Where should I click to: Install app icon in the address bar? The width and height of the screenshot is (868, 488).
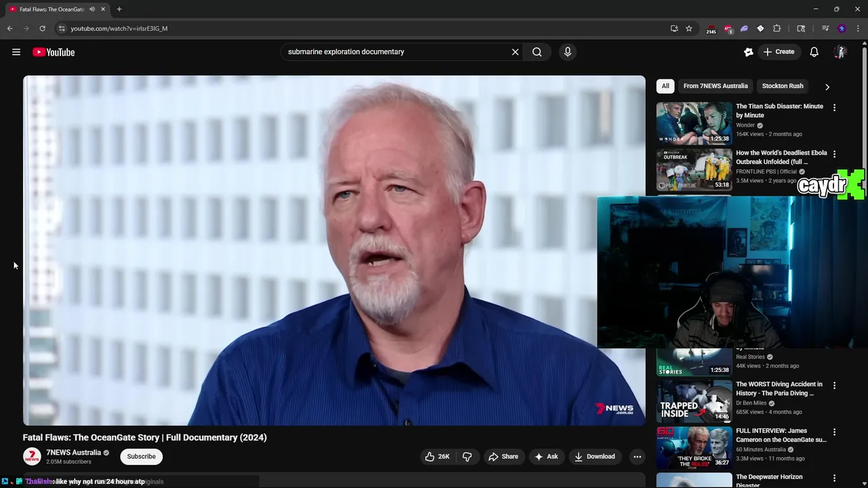[674, 28]
